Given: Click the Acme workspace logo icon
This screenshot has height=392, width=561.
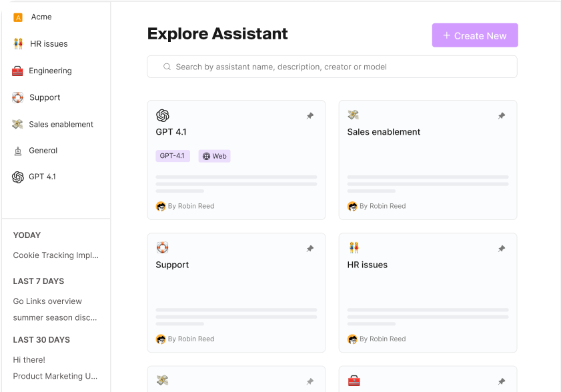Looking at the screenshot, I should pyautogui.click(x=18, y=17).
